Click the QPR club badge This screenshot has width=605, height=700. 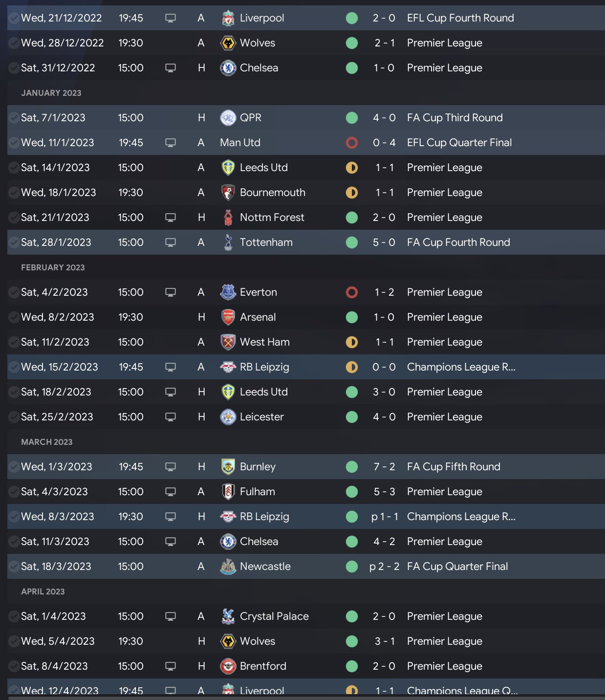click(x=228, y=118)
